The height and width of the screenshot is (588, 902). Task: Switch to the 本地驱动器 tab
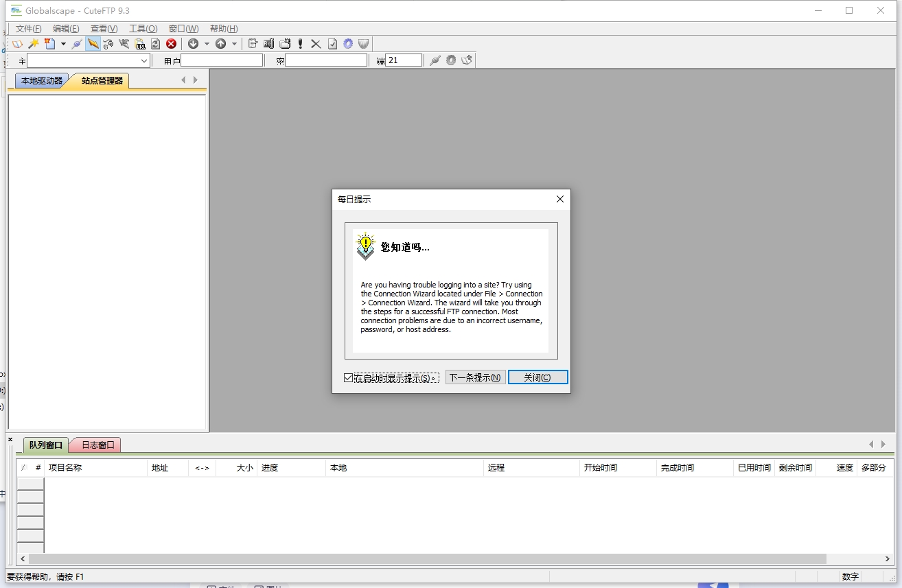[x=41, y=81]
